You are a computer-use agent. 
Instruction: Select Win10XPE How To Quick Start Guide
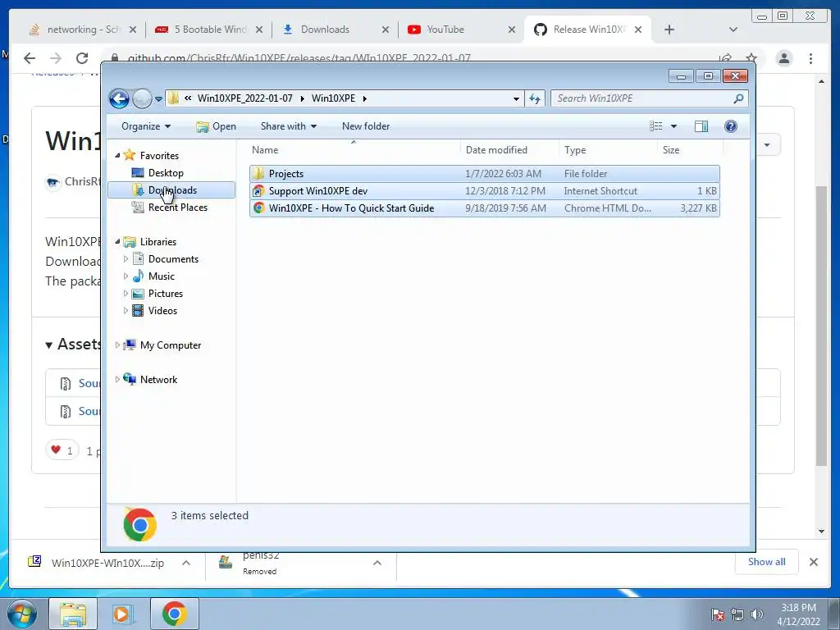pyautogui.click(x=484, y=208)
